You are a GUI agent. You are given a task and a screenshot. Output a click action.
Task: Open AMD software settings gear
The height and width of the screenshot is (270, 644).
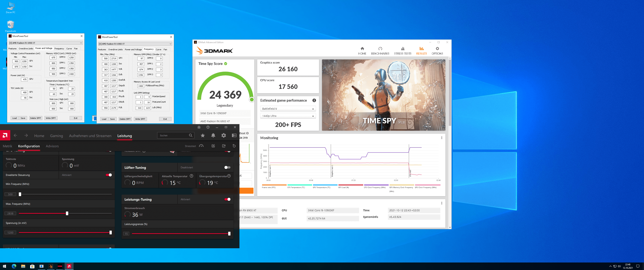pos(224,136)
